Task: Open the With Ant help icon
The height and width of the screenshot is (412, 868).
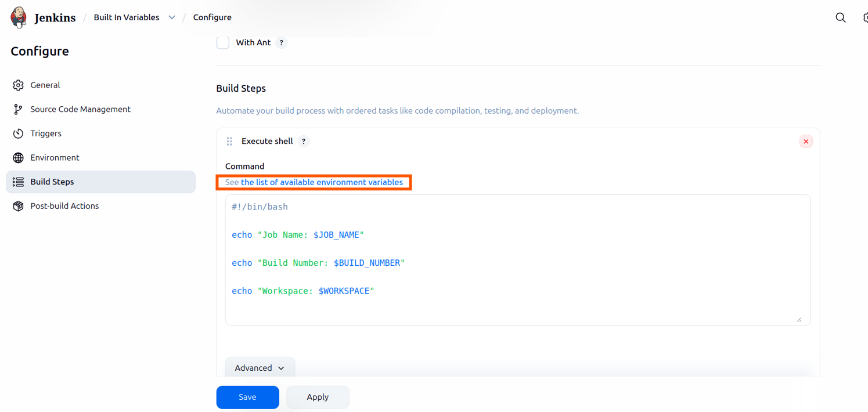Action: pyautogui.click(x=282, y=42)
